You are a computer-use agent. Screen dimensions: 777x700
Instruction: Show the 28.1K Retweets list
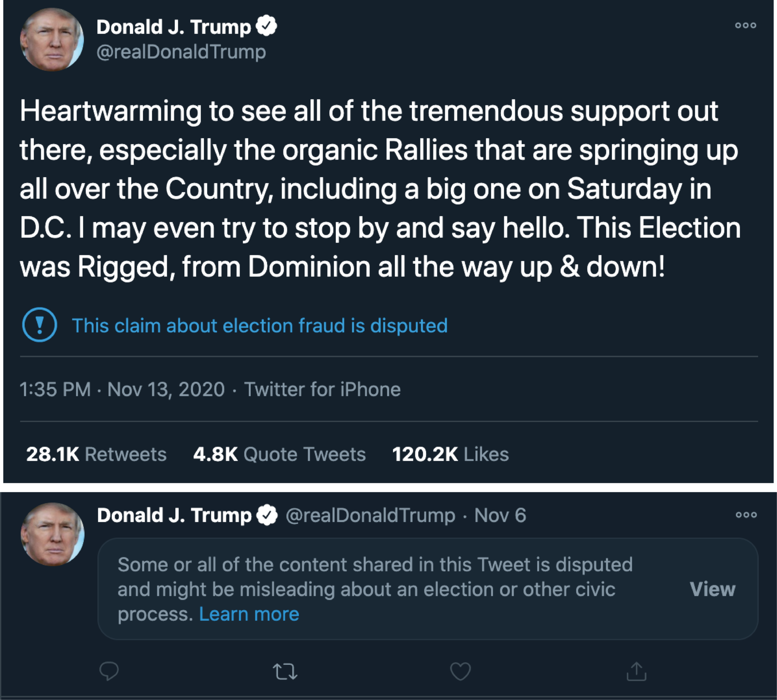pos(96,454)
